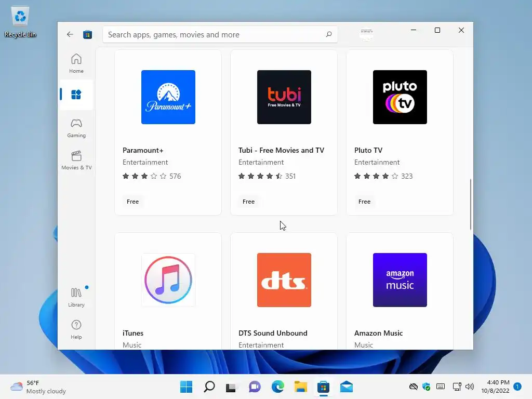Open Movies & TV section
Viewport: 532px width, 399px height.
point(76,161)
